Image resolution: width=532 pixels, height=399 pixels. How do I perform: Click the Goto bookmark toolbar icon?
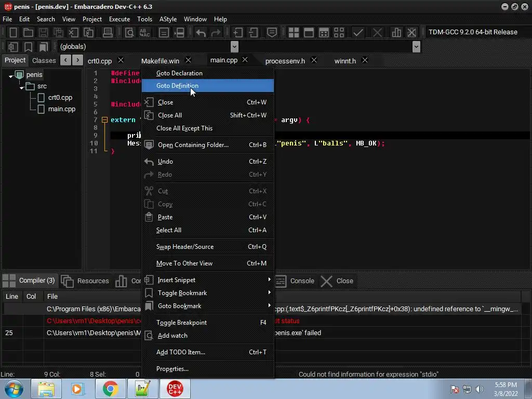(44, 47)
